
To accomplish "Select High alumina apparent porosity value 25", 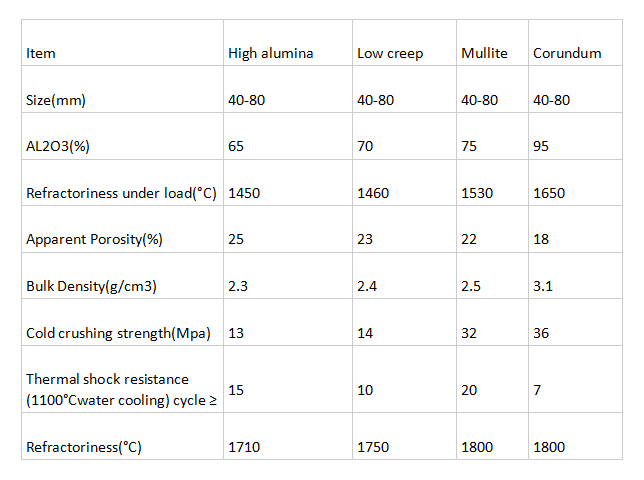I will [236, 240].
